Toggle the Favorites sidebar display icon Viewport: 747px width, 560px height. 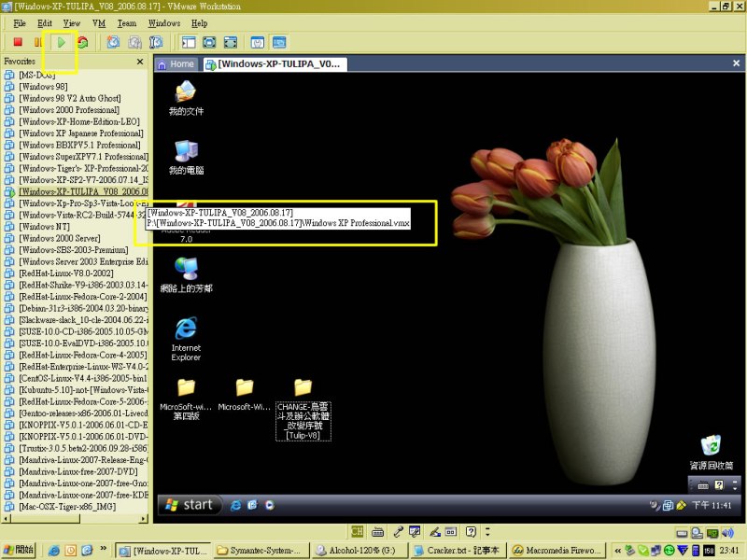click(189, 42)
